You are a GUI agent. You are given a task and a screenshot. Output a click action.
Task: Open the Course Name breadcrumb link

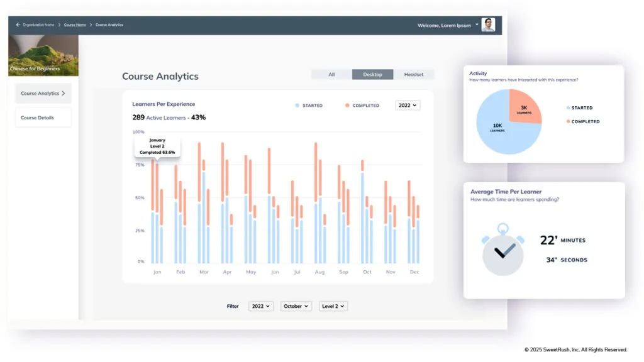click(x=75, y=25)
